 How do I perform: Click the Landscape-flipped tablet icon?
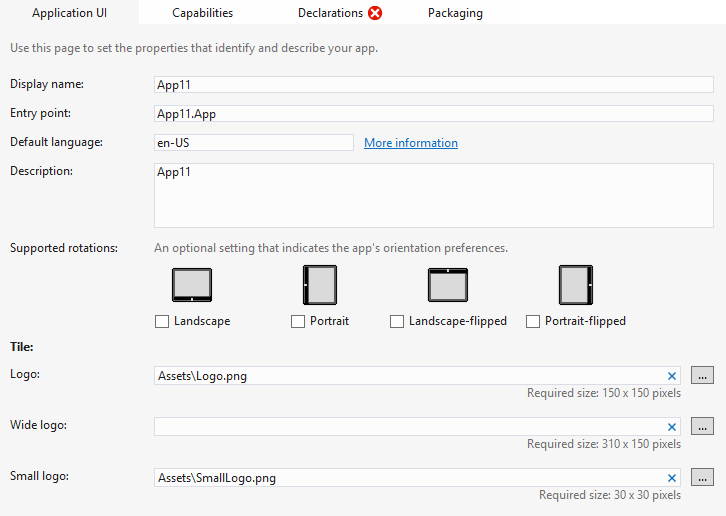pyautogui.click(x=448, y=285)
